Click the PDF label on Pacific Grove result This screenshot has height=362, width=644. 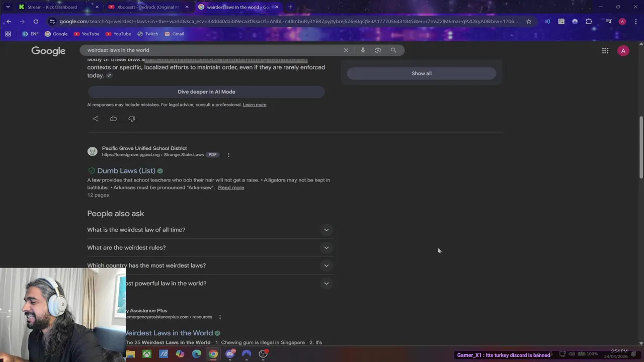[x=212, y=155]
